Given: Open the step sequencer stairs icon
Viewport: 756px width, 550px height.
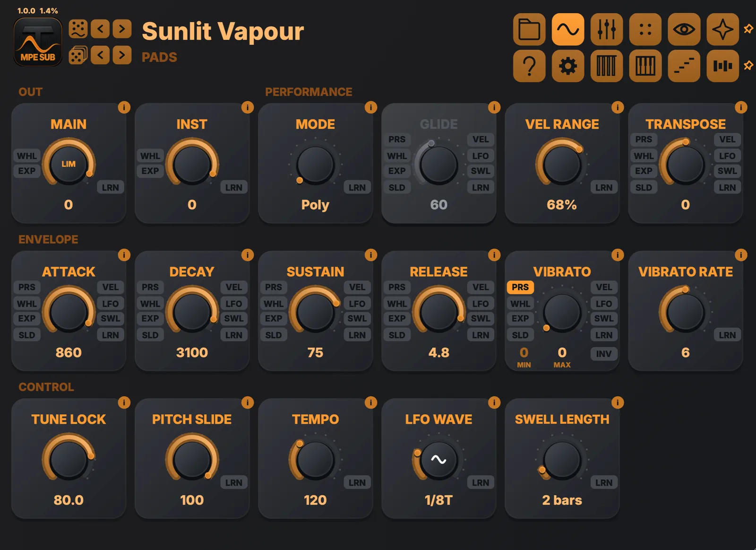Looking at the screenshot, I should [x=684, y=66].
